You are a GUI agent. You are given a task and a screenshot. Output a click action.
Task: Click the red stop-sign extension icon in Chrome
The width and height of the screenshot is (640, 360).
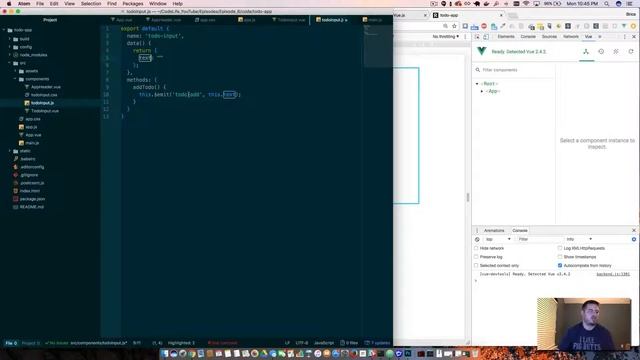[x=484, y=26]
